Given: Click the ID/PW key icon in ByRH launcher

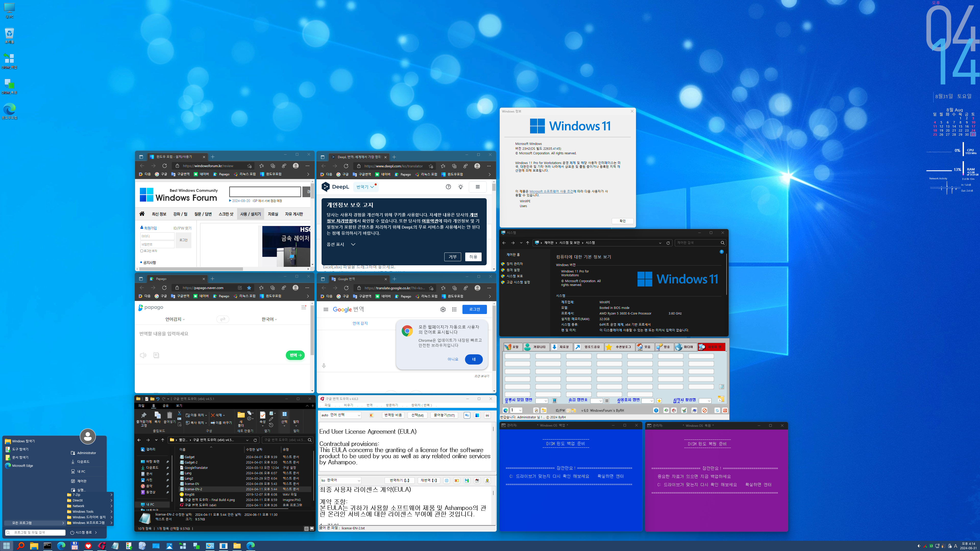Looking at the screenshot, I should coord(569,410).
